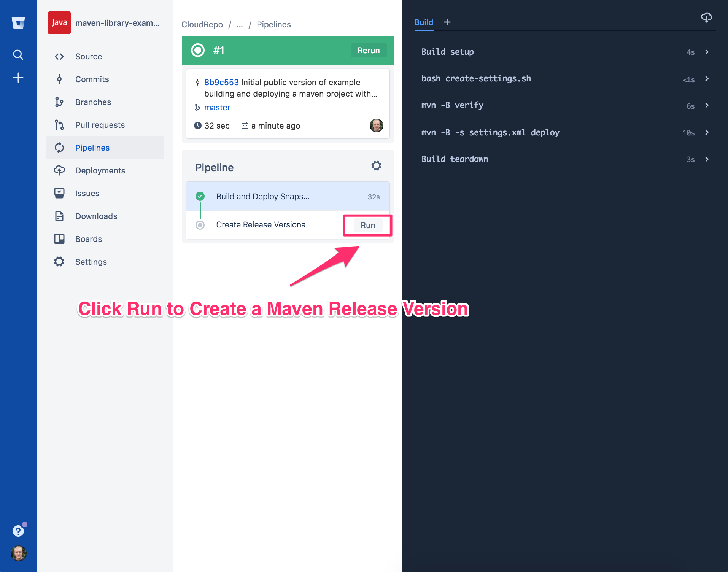Click the user avatar on the commit card
The height and width of the screenshot is (572, 728).
376,126
